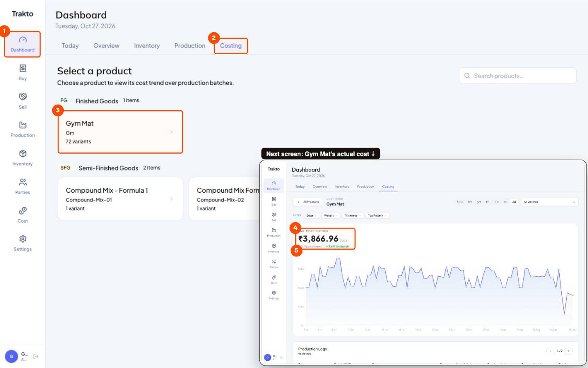Image resolution: width=588 pixels, height=368 pixels.
Task: Click the '₹3,866.96' cost value in the preview
Action: 318,239
